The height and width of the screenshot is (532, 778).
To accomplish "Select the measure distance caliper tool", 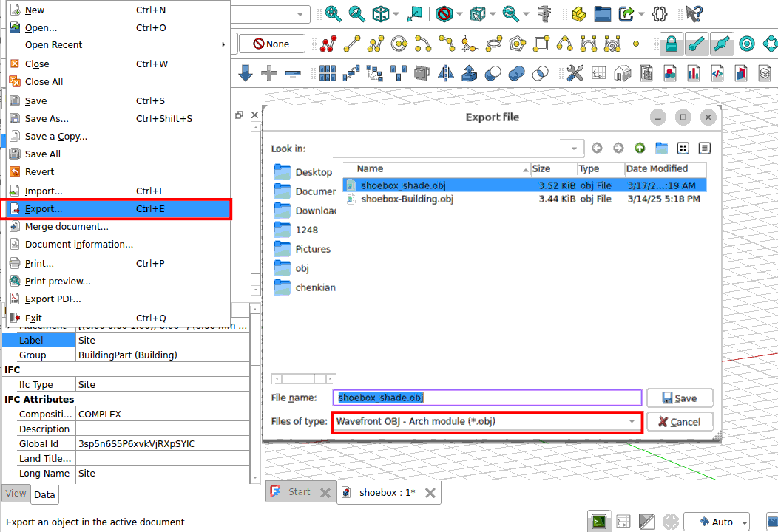I will click(546, 13).
